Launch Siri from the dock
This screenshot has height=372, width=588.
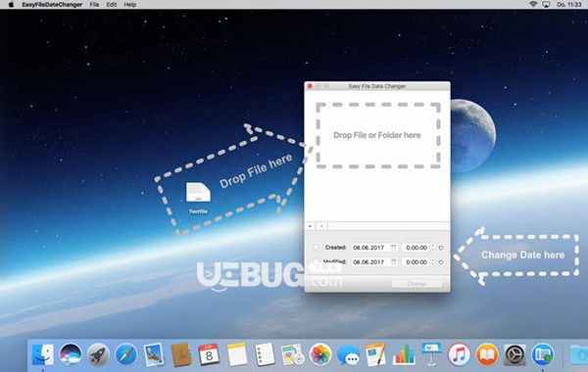coord(71,354)
